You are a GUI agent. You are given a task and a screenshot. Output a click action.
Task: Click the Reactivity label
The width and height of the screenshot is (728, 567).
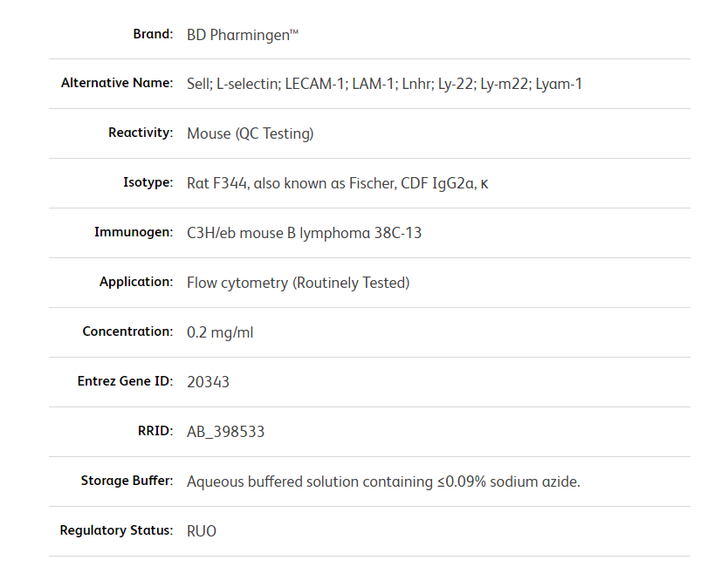coord(141,133)
